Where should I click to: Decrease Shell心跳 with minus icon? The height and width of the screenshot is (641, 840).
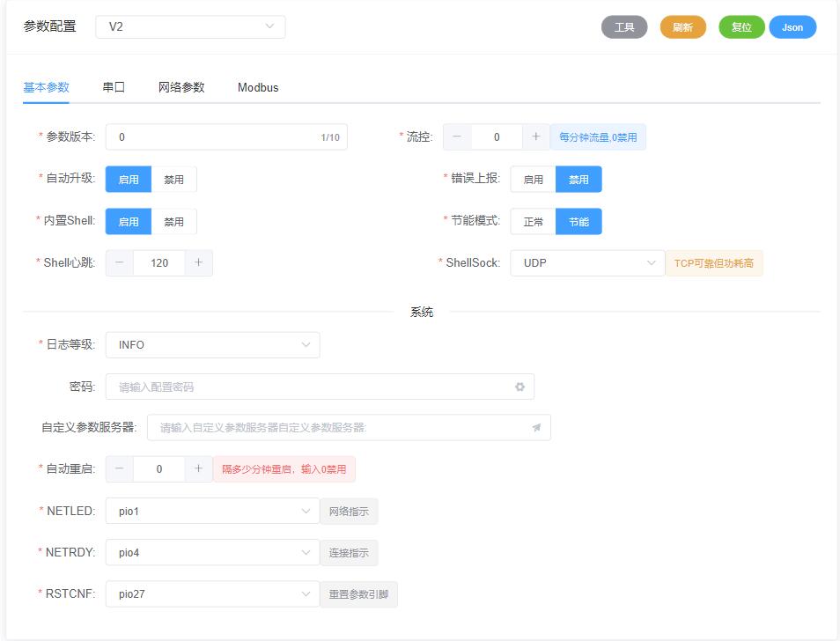coord(120,262)
